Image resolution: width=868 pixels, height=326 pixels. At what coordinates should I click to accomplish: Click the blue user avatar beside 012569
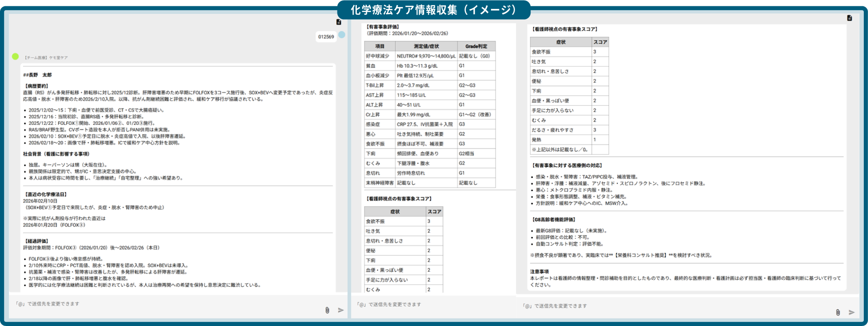(342, 35)
